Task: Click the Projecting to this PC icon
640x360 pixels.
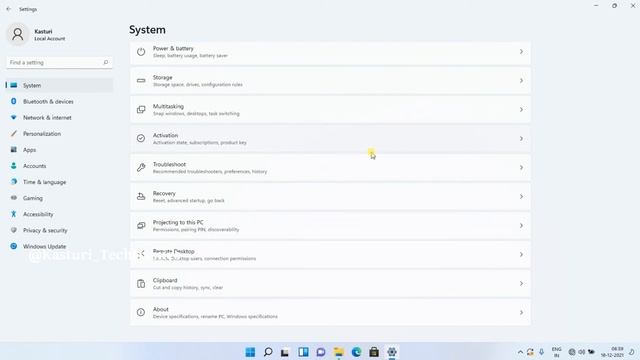Action: (141, 225)
